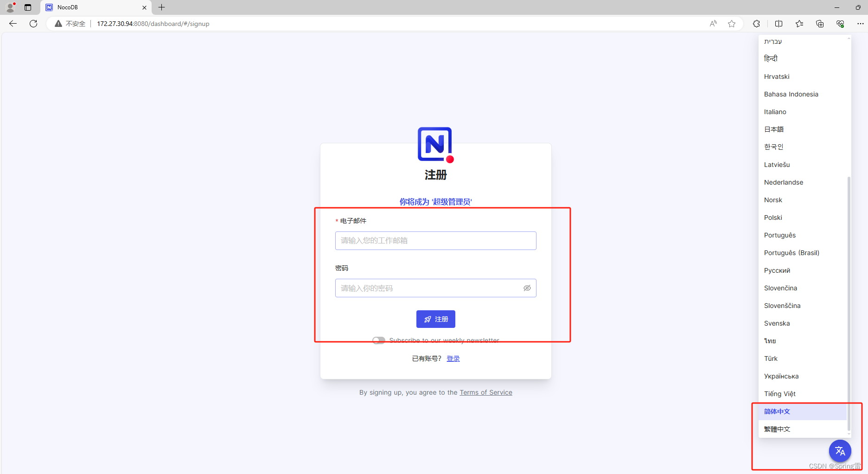
Task: Open the collections icon
Action: point(820,24)
